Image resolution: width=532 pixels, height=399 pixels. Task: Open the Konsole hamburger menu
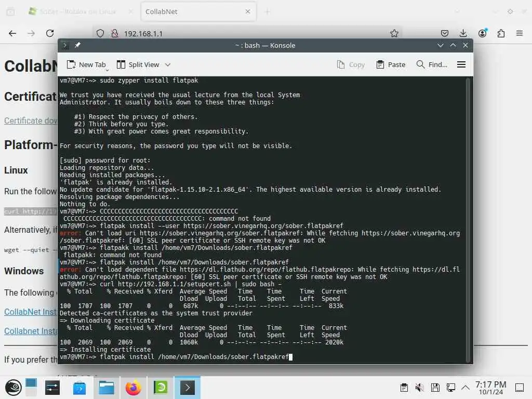(x=461, y=64)
